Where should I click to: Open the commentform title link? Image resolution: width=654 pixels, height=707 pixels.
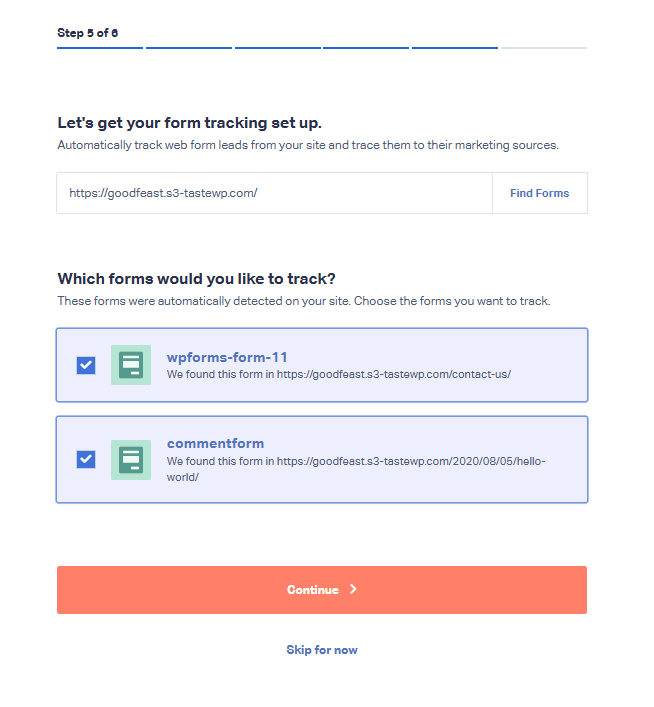(x=215, y=443)
